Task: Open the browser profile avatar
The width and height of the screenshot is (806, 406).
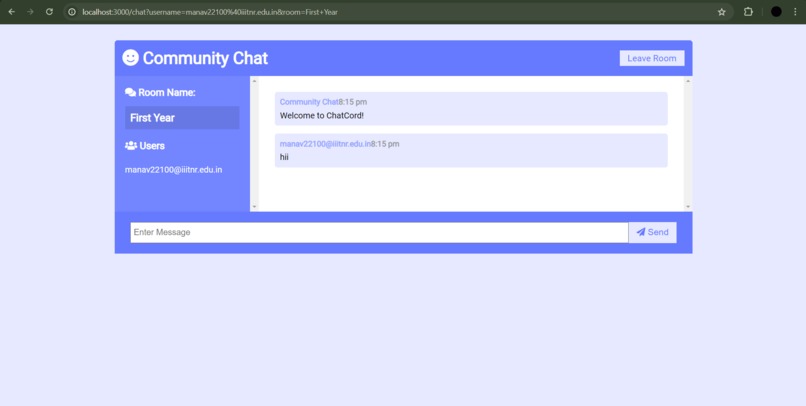Action: 776,12
